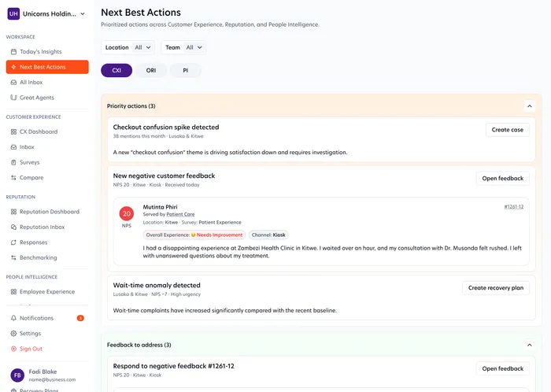Click the Next Best Actions page title

[x=141, y=13]
